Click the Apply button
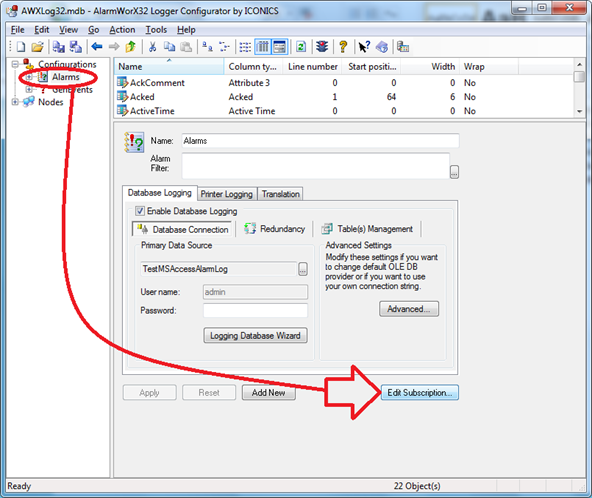The height and width of the screenshot is (498, 592). [150, 393]
